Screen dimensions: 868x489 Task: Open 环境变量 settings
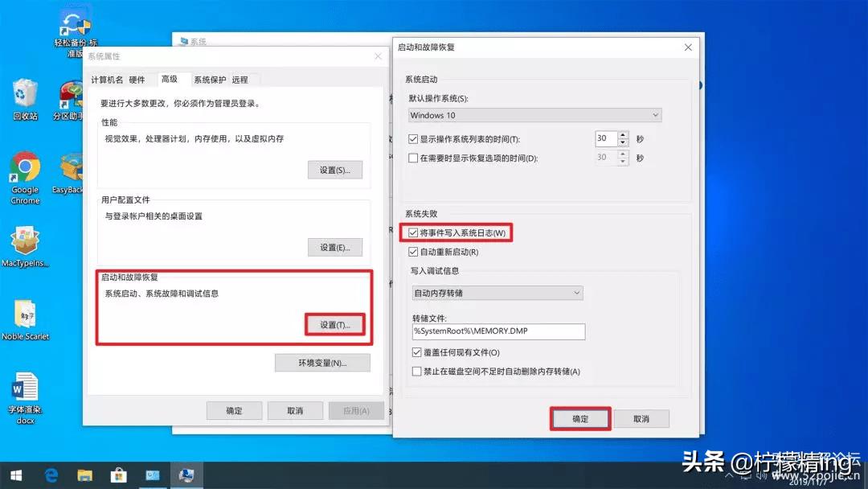pyautogui.click(x=321, y=362)
